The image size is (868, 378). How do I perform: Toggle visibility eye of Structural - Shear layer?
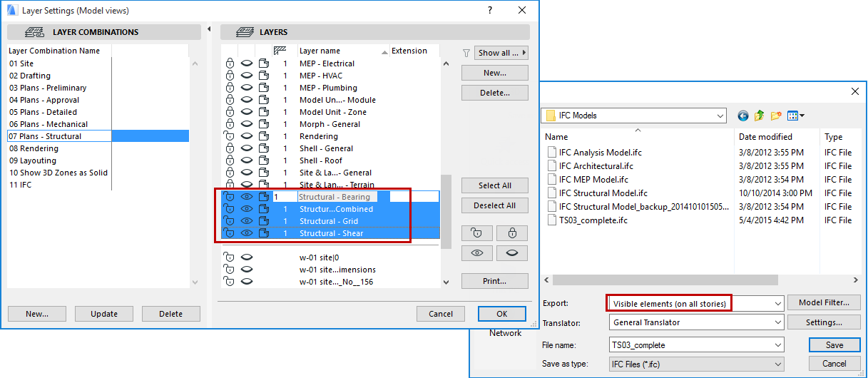point(247,233)
